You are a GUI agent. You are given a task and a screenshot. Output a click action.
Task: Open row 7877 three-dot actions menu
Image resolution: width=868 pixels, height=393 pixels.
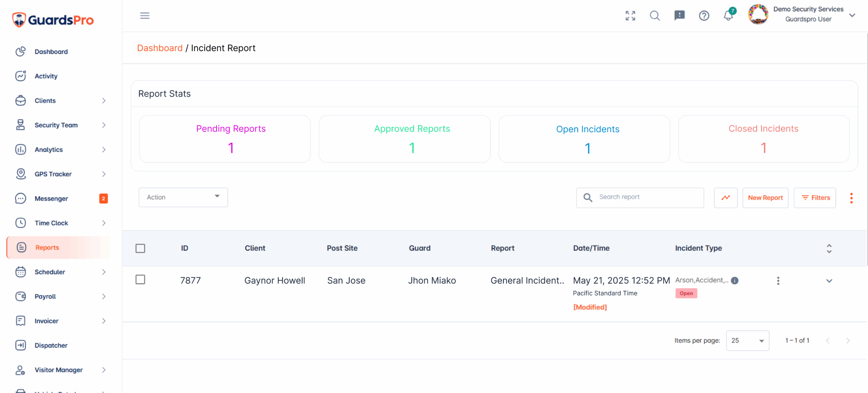778,281
